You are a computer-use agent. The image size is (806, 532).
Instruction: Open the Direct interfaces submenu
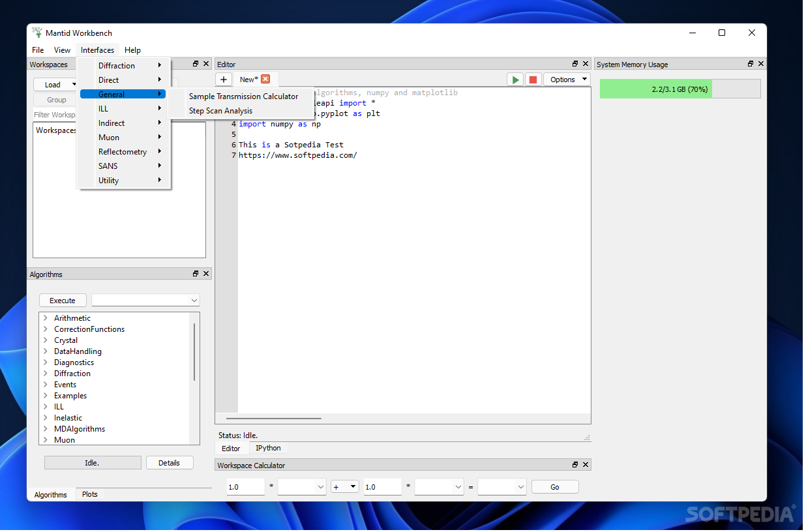tap(123, 80)
